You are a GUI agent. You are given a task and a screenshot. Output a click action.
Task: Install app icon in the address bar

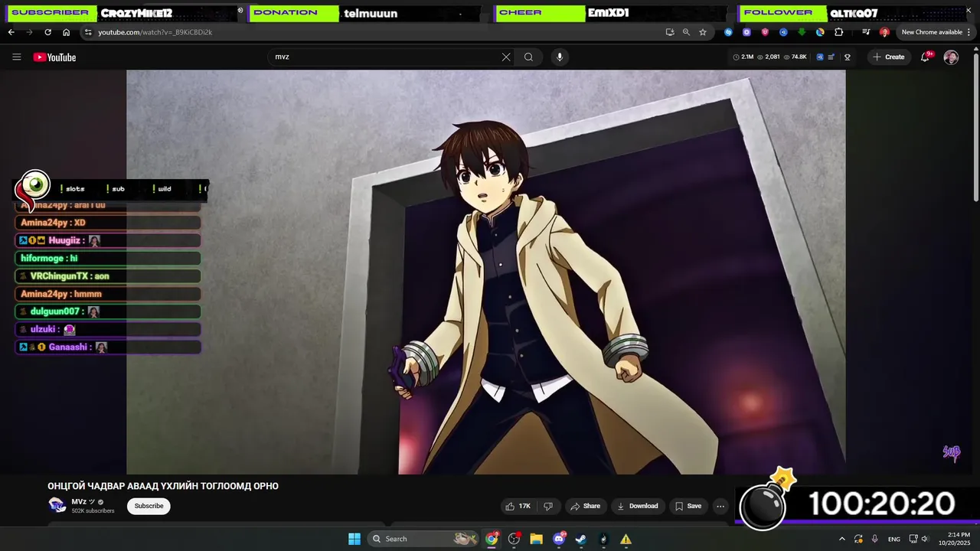pyautogui.click(x=670, y=32)
